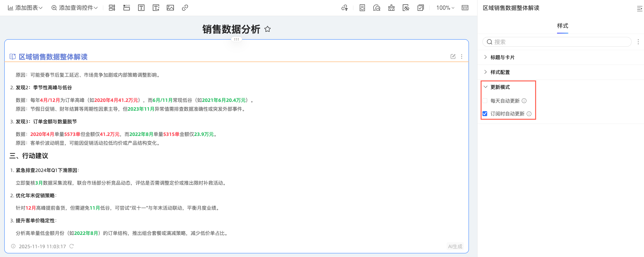Screen dimensions: 644x257
Task: Open the AI text generation tool
Action: click(x=156, y=8)
